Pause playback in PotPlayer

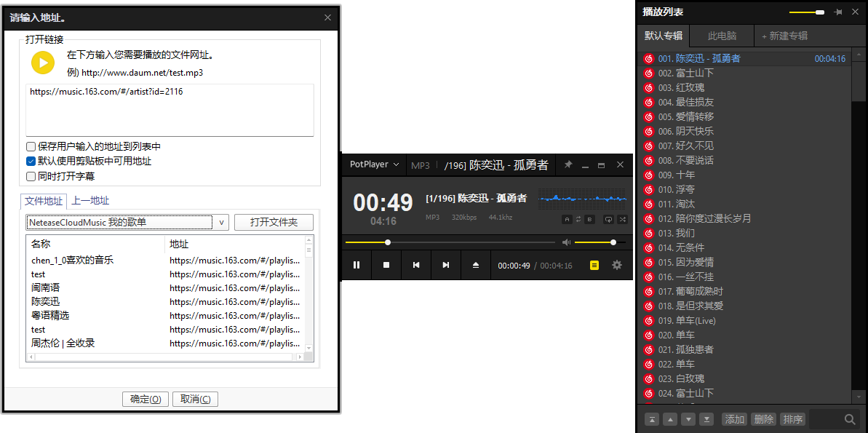tap(357, 265)
